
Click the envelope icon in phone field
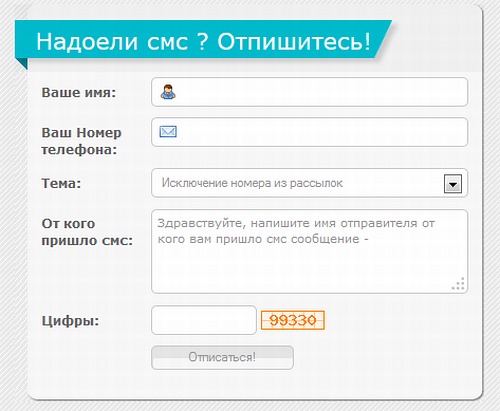168,132
